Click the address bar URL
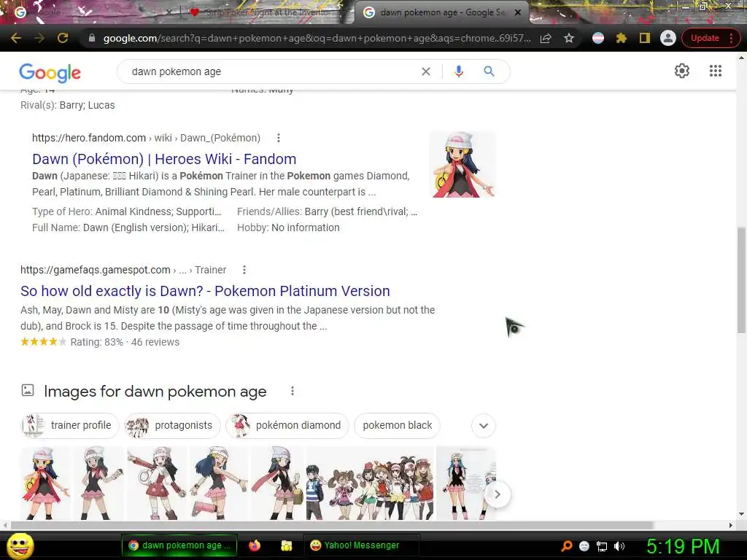The width and height of the screenshot is (747, 560). point(317,38)
